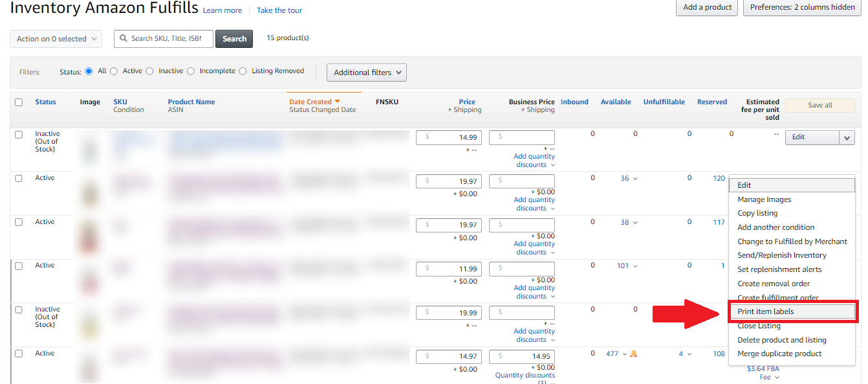Open the "Take the tour" link

point(279,10)
